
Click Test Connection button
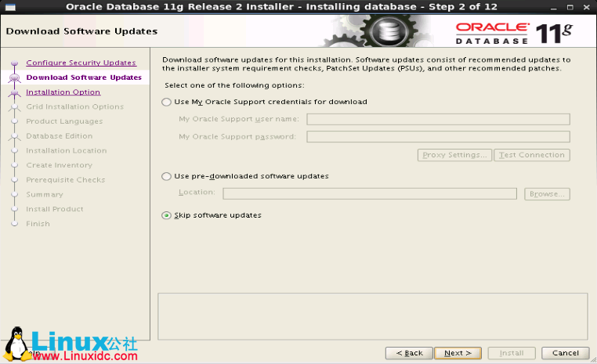(532, 155)
